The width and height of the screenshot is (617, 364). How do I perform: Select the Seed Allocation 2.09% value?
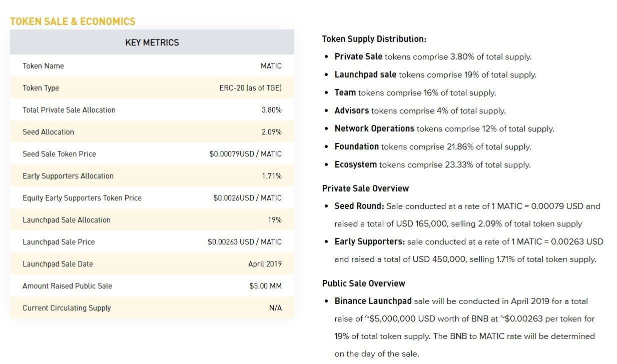coord(271,132)
